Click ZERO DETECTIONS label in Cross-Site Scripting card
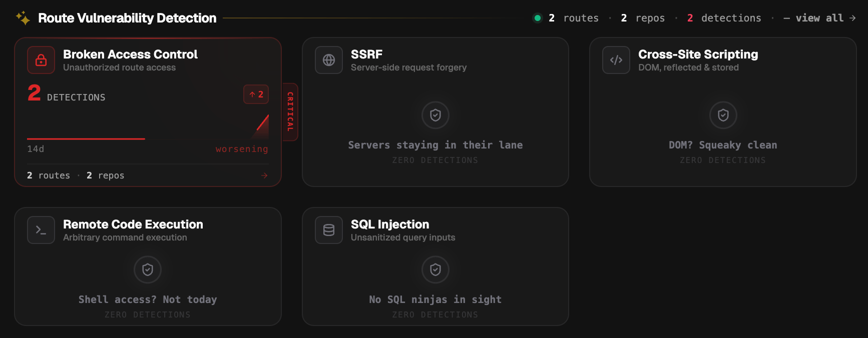The height and width of the screenshot is (338, 868). (723, 160)
